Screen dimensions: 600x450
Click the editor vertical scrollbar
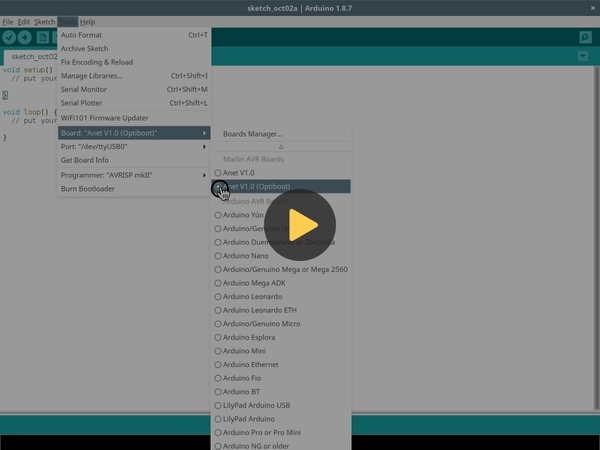[597, 238]
